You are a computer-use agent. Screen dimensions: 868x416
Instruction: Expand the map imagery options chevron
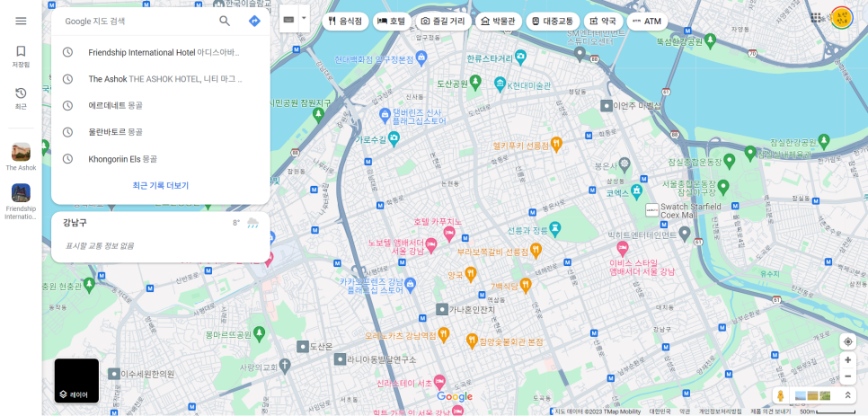(x=847, y=395)
